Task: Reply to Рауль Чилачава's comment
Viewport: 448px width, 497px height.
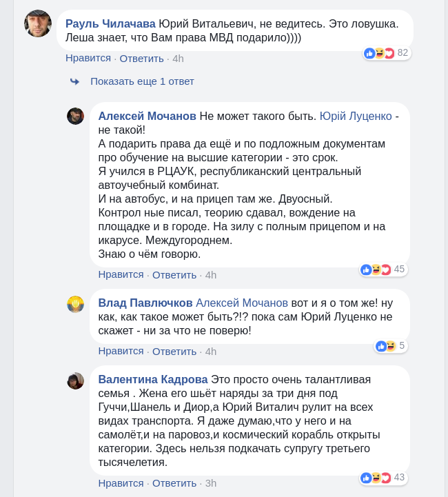Action: [x=141, y=59]
